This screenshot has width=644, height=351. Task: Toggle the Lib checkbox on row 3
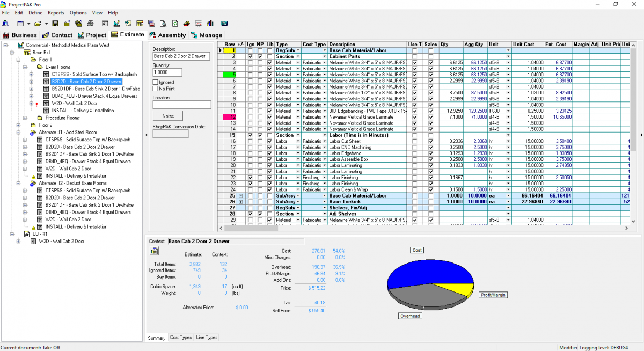pyautogui.click(x=269, y=63)
